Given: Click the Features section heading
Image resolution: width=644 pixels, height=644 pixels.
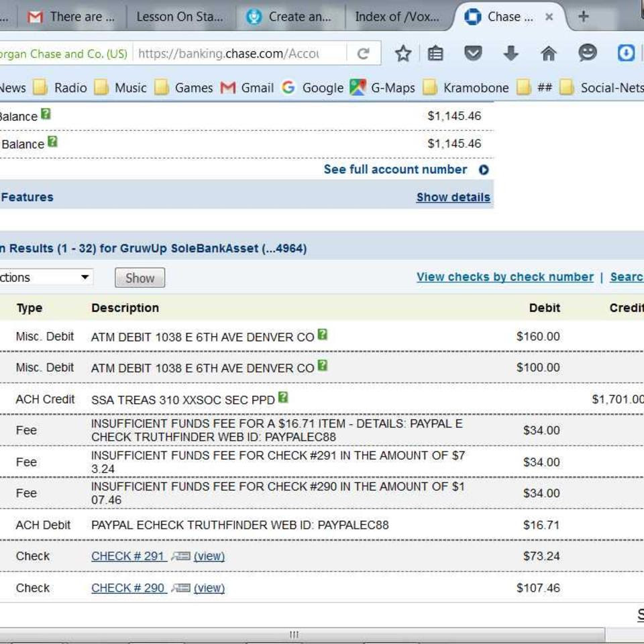Looking at the screenshot, I should (27, 197).
